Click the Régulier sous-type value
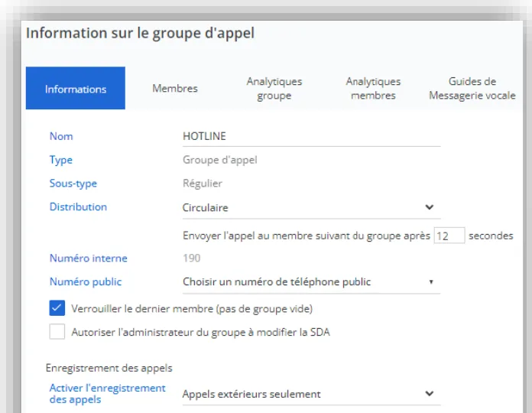Viewport: 532px width, 413px height. 203,184
